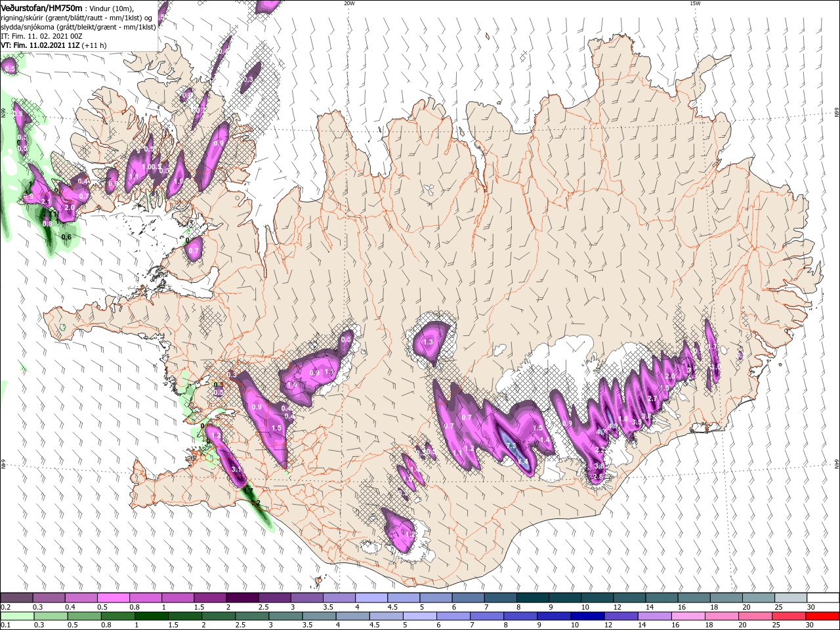Select the light periwinkle snow-scale swatch between 4 and 4.5
The height and width of the screenshot is (630, 840).
click(x=371, y=598)
